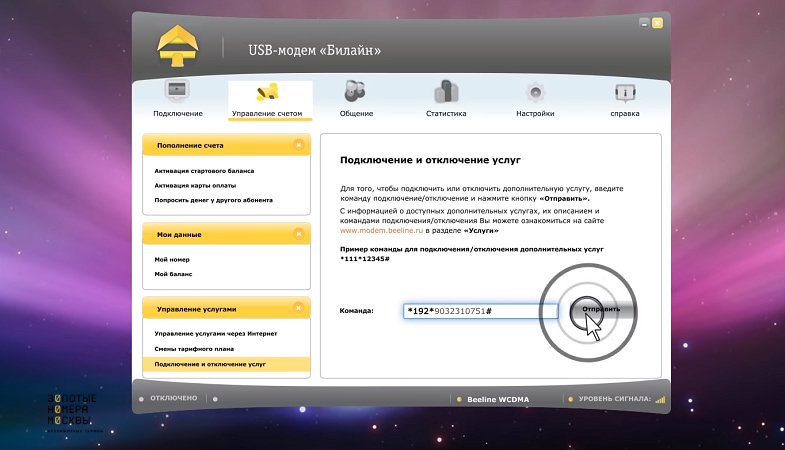This screenshot has width=785, height=450.
Task: Click the УРОВЕНЬ СИГНАЛА label
Action: coord(615,399)
